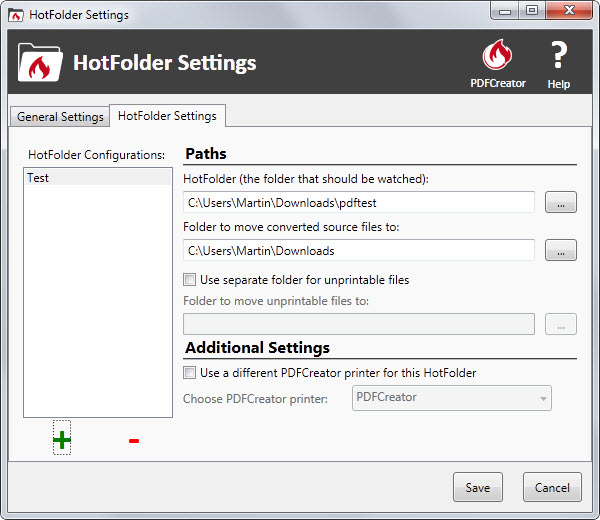
Task: Minimize the HotFolder Settings window
Action: point(505,11)
